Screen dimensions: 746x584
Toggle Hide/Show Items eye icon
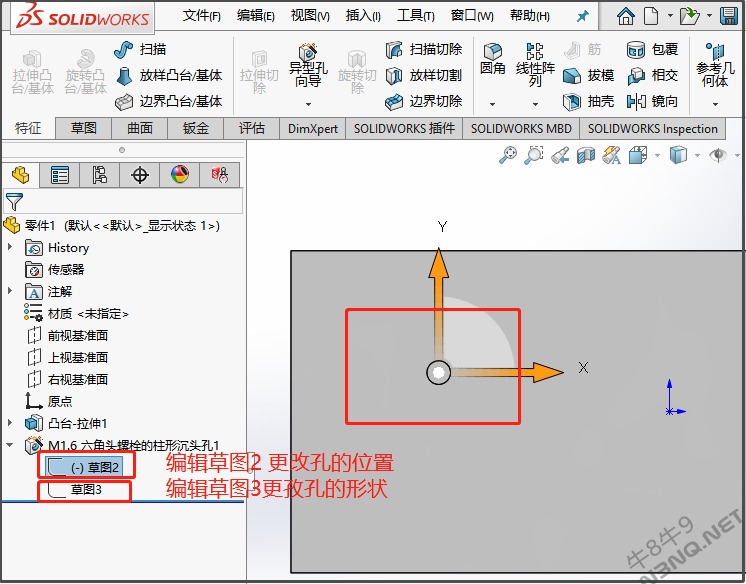[x=718, y=155]
